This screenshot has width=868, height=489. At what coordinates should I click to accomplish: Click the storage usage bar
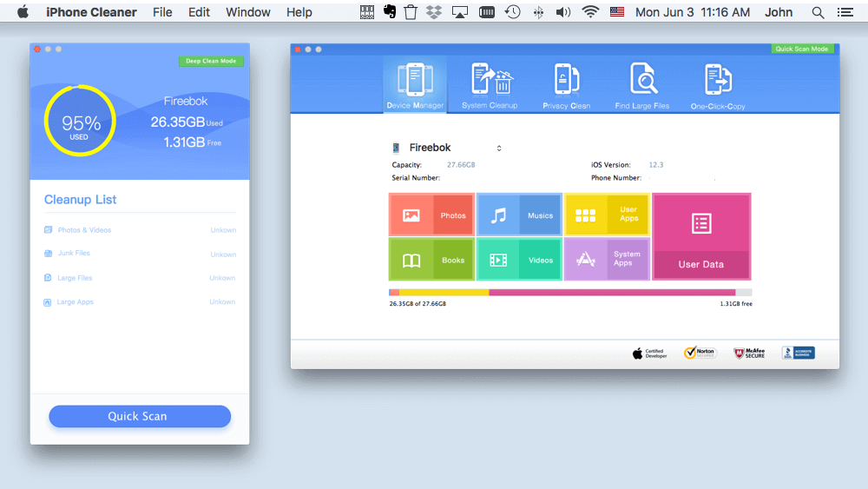[570, 293]
